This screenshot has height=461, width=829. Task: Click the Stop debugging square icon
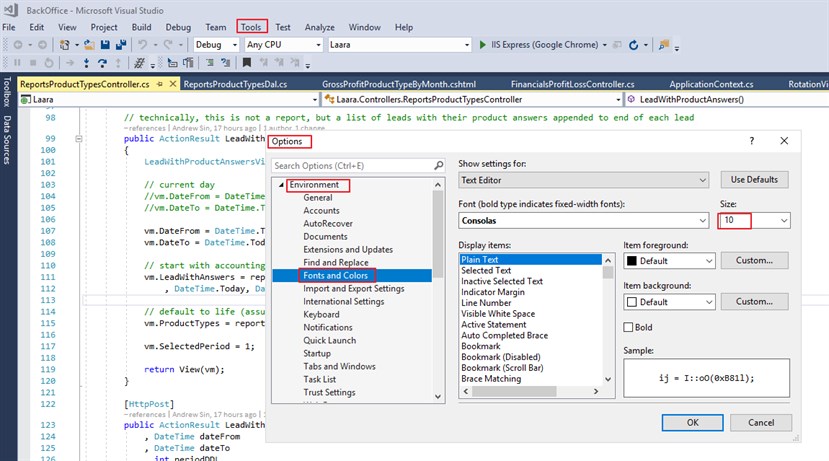click(33, 63)
